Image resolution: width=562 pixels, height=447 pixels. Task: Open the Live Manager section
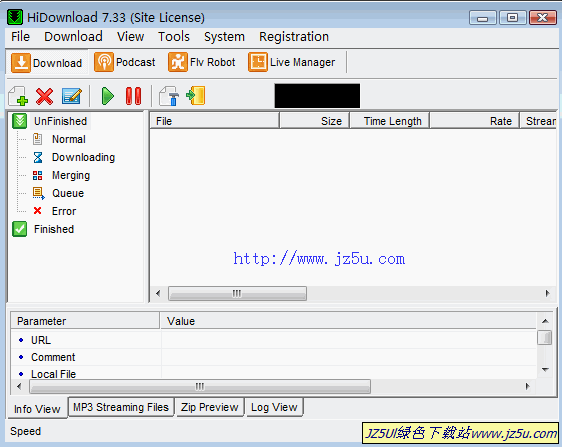(x=292, y=62)
